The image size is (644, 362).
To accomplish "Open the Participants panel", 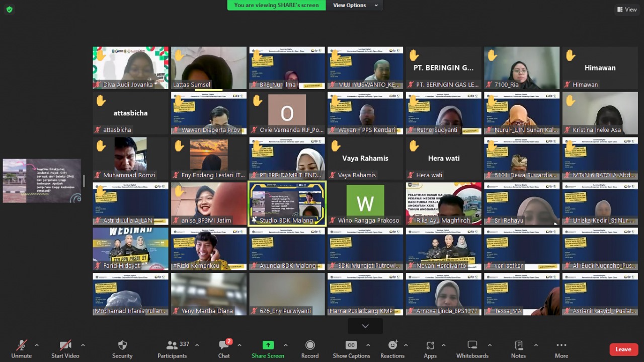I will (172, 345).
